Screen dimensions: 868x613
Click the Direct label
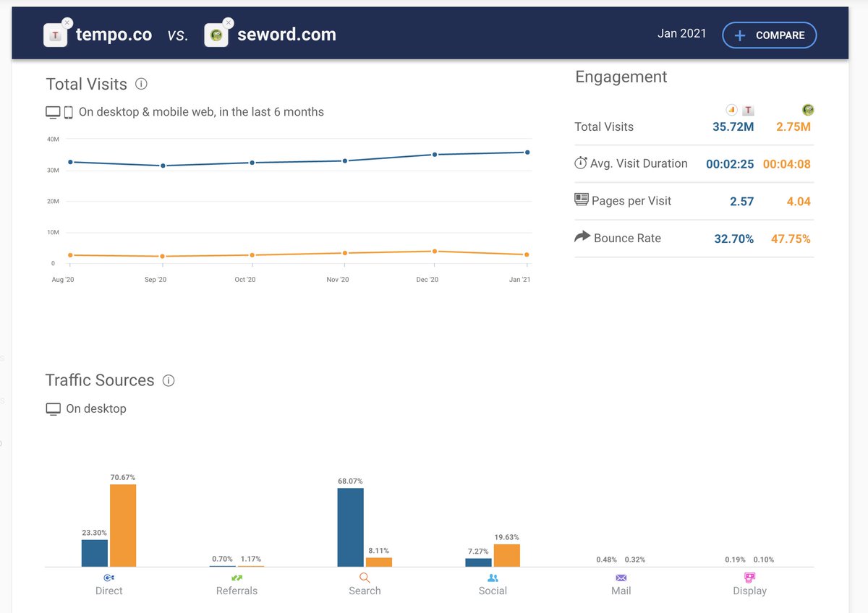point(109,591)
